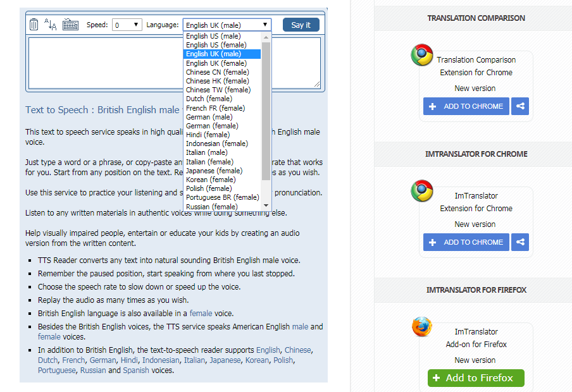Image resolution: width=572 pixels, height=392 pixels.
Task: Open the Italian language link
Action: [x=194, y=360]
